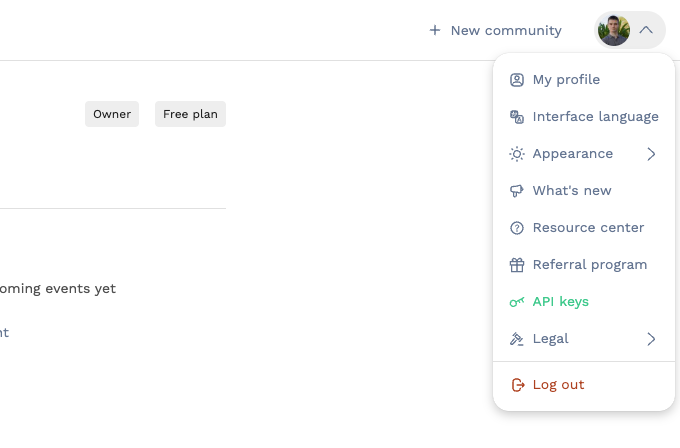680x448 pixels.
Task: Click the plus icon beside New community
Action: 435,30
